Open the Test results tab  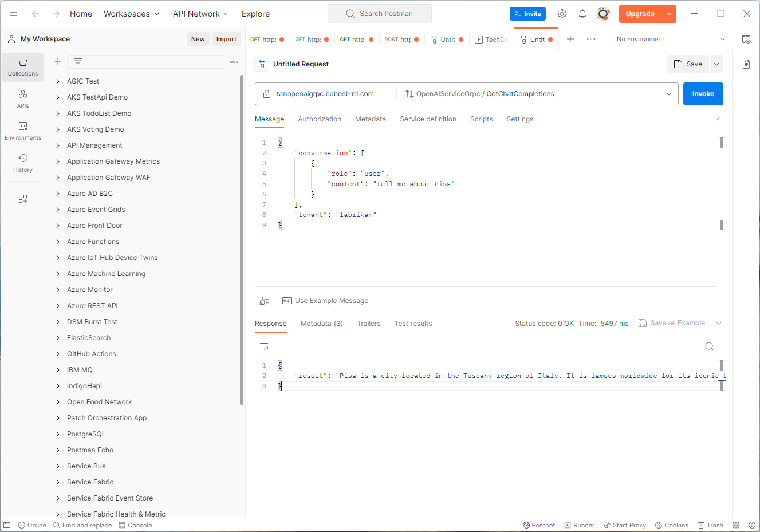(413, 324)
